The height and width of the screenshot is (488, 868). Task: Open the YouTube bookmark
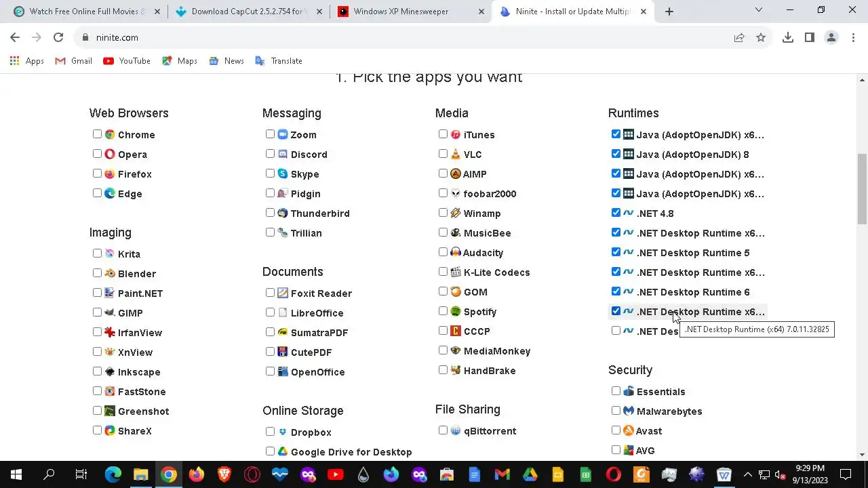pos(127,61)
